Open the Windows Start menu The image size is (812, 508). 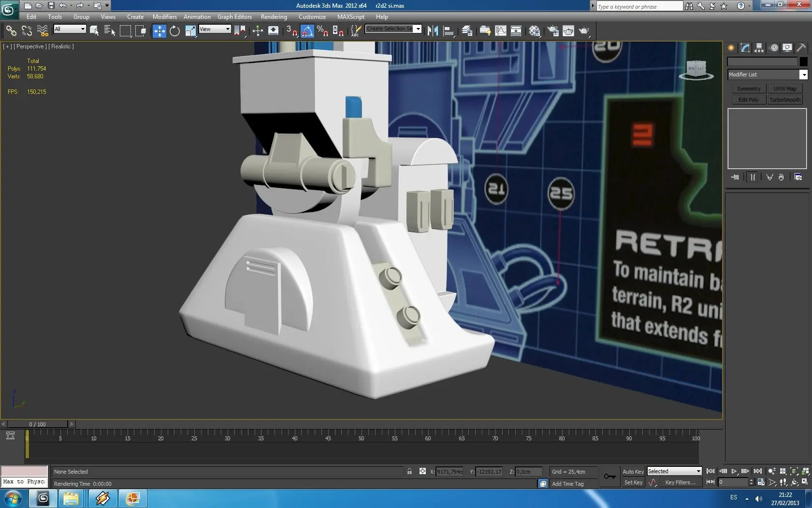[x=13, y=498]
